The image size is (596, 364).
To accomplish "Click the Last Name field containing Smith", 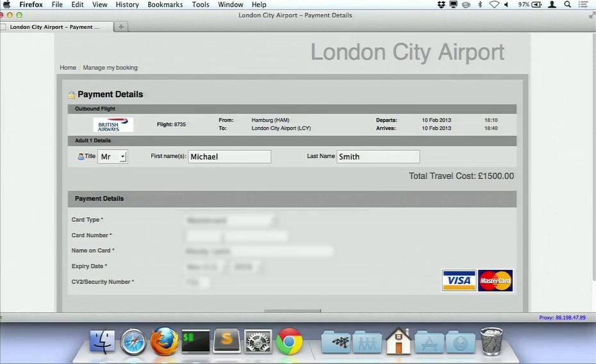I will click(x=378, y=156).
